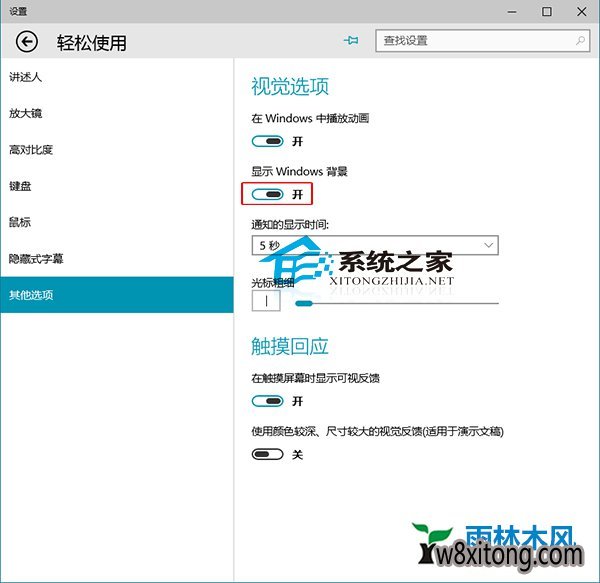Screen dimensions: 600x583
Task: Go to 高对比度 section
Action: click(31, 150)
